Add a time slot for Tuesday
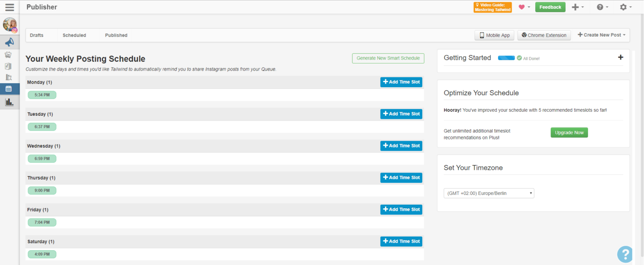644x265 pixels. point(401,114)
